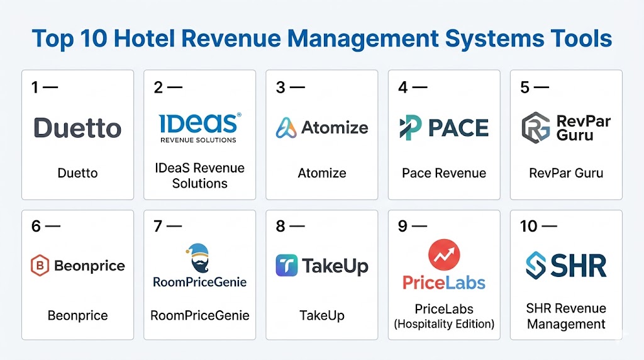Click the Beonprice hexagon B icon
Viewport: 644px width, 360px height.
(40, 266)
